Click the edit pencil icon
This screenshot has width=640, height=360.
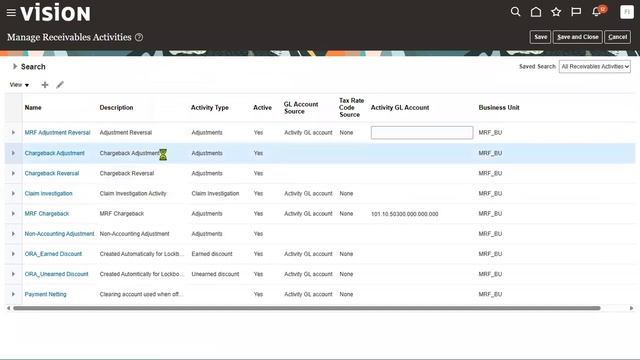(x=60, y=85)
